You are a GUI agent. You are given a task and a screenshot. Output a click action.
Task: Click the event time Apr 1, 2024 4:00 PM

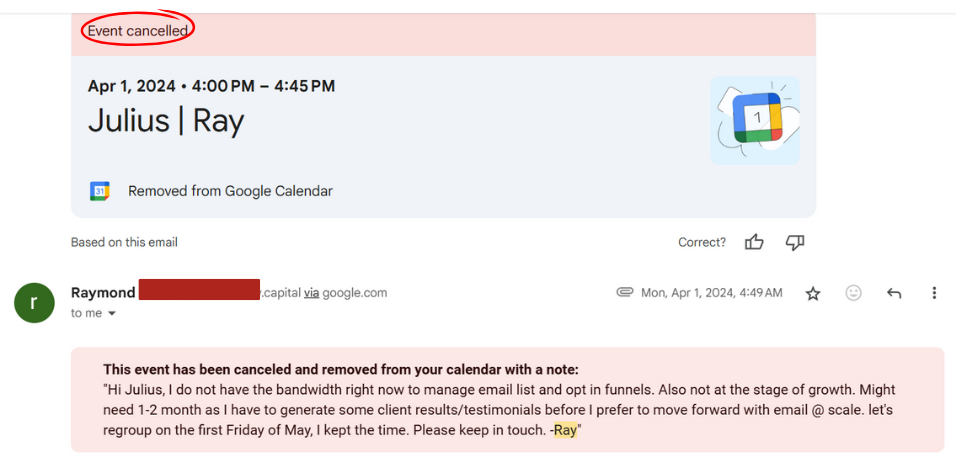point(211,86)
